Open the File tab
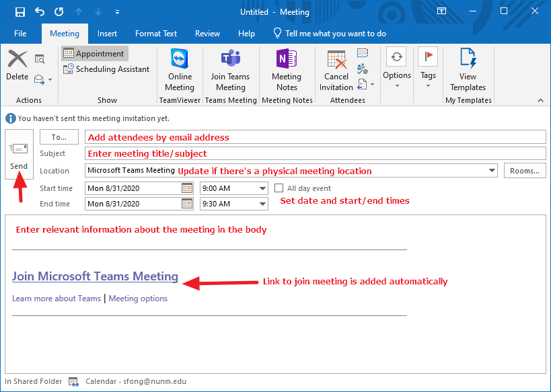Viewport: 551px width, 392px height. coord(20,34)
